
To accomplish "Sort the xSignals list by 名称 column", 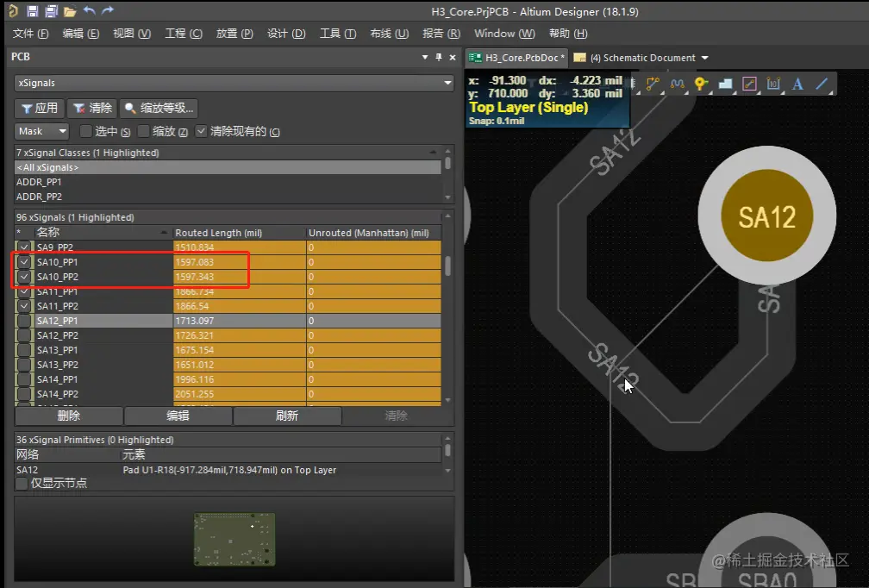I will point(100,233).
